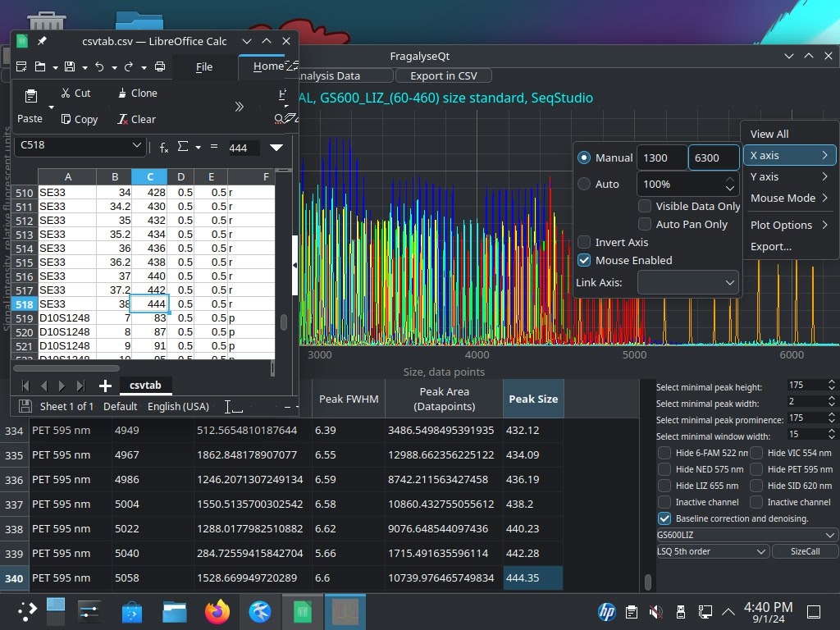Open the Plot Options submenu
The height and width of the screenshot is (630, 840).
(x=790, y=225)
